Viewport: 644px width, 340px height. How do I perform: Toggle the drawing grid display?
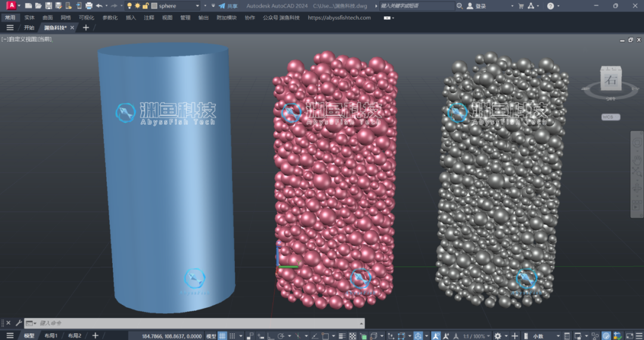[222, 336]
